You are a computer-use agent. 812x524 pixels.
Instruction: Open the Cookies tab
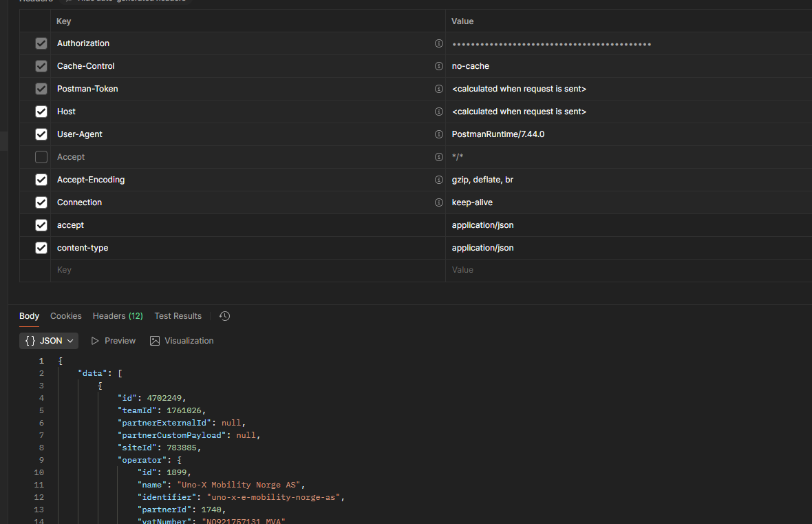pyautogui.click(x=66, y=316)
